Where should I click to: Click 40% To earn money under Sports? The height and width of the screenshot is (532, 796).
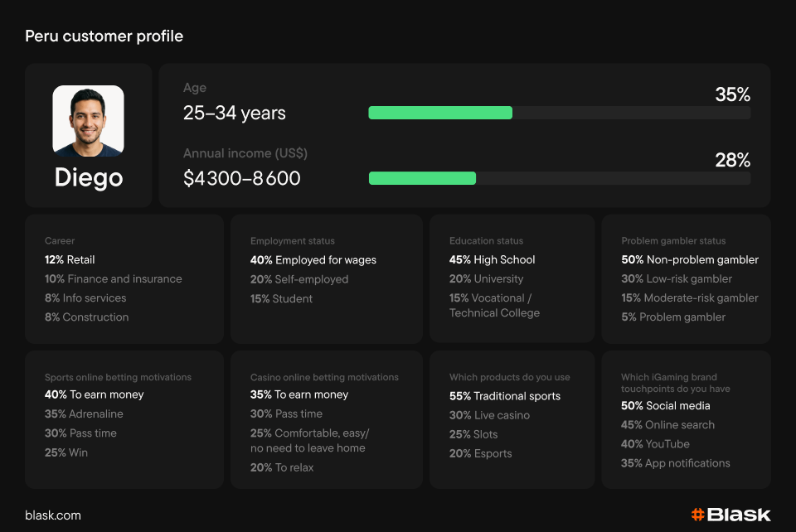[94, 394]
